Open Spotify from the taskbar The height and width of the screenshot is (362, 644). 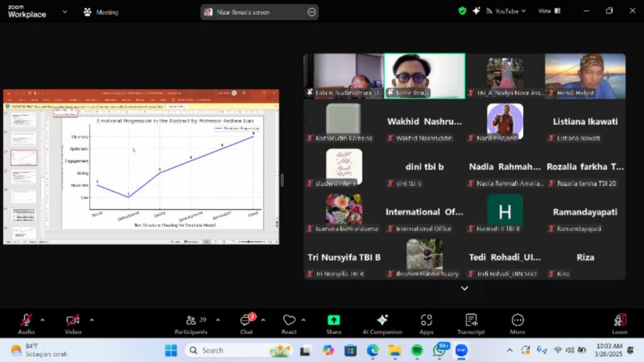(417, 350)
